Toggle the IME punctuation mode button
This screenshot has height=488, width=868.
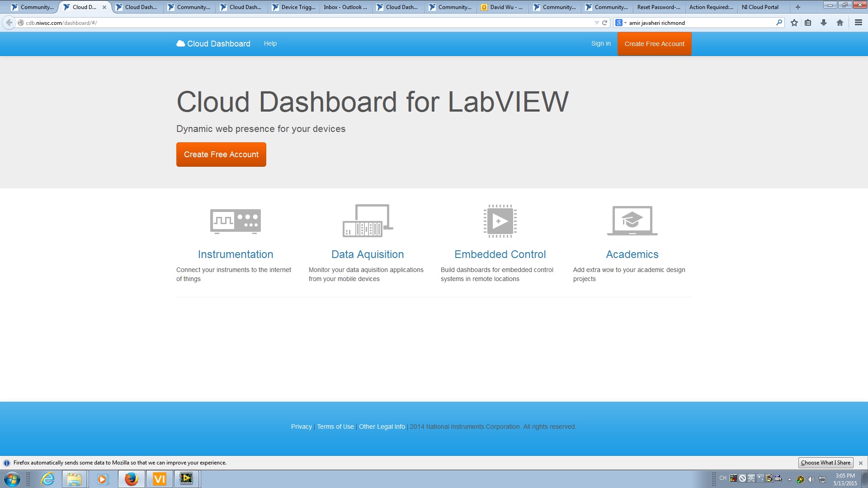[x=760, y=478]
